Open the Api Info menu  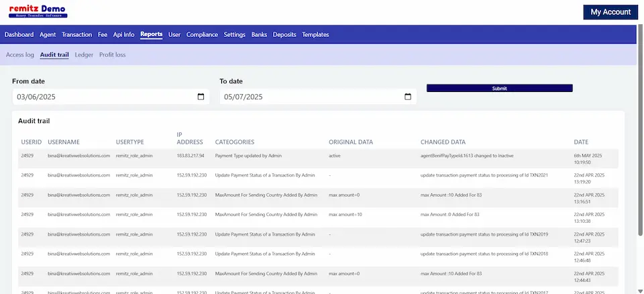click(x=123, y=34)
